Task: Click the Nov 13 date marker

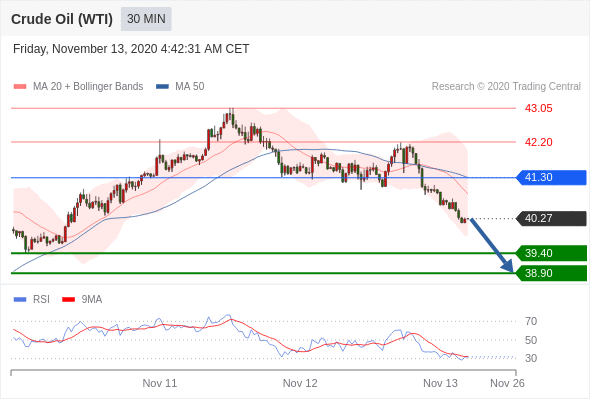Action: click(440, 383)
